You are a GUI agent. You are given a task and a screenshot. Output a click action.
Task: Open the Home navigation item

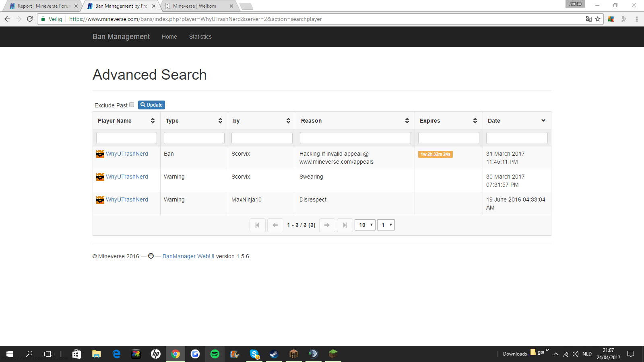click(169, 37)
